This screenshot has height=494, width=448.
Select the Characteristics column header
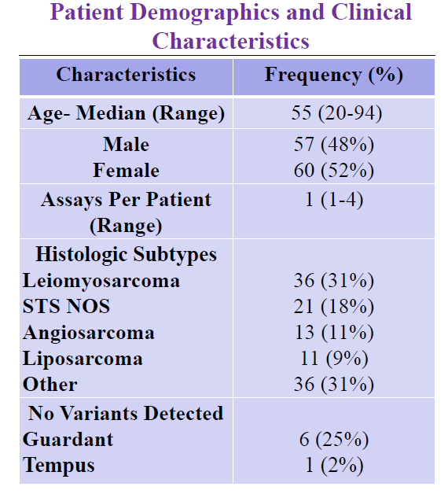[x=126, y=75]
